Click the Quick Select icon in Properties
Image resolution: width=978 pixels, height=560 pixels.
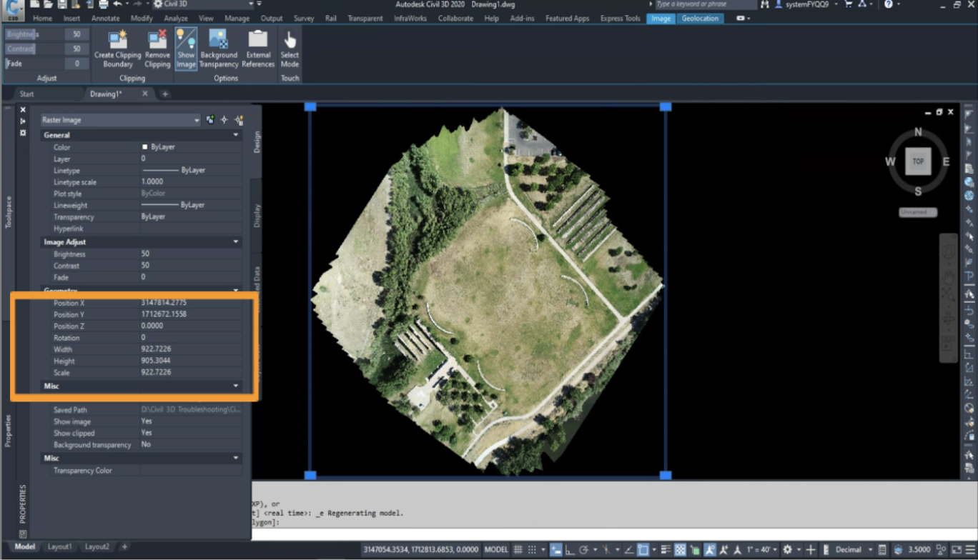pyautogui.click(x=239, y=120)
